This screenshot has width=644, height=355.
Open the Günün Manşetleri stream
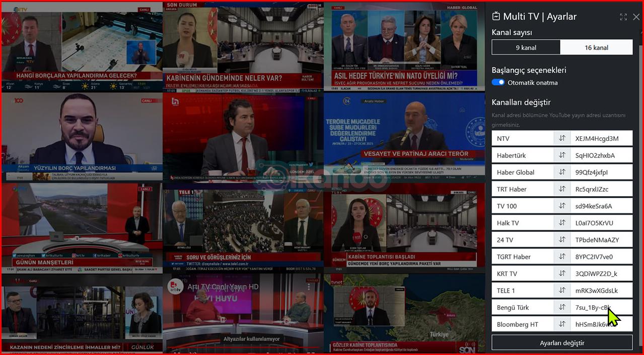[82, 227]
